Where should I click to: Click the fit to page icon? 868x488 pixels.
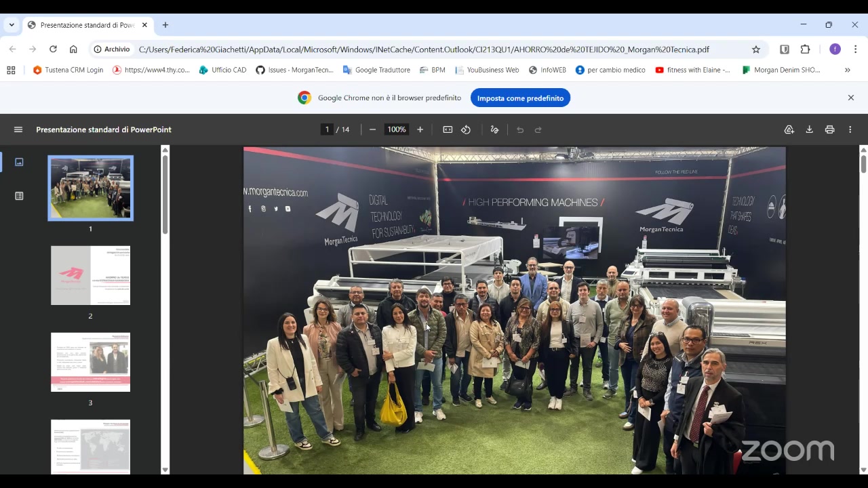(x=448, y=129)
